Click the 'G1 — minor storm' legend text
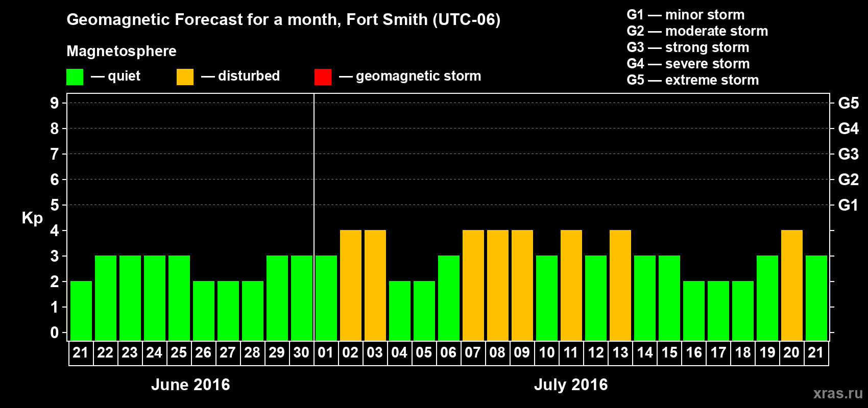Screen dimensions: 868x408 click(686, 15)
